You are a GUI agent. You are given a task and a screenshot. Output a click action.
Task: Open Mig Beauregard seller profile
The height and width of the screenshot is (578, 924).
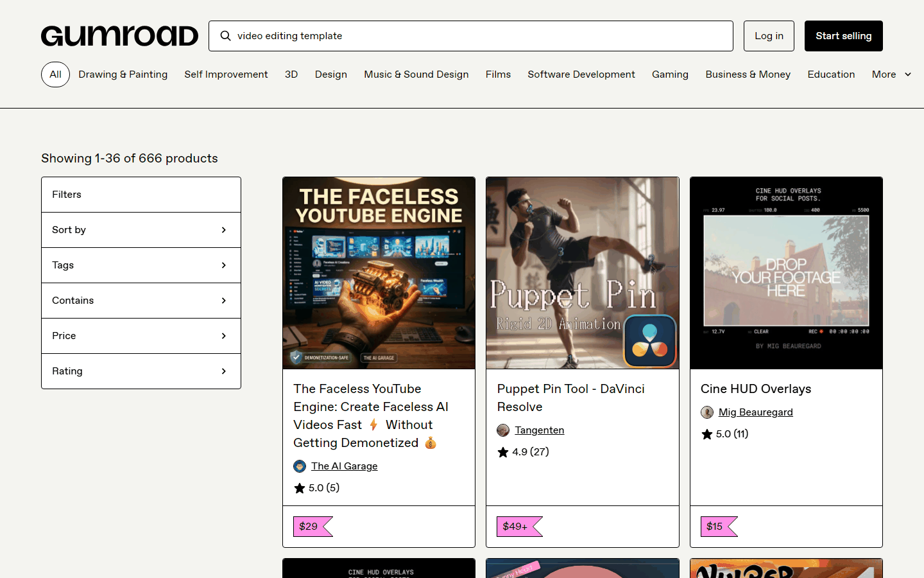coord(756,412)
